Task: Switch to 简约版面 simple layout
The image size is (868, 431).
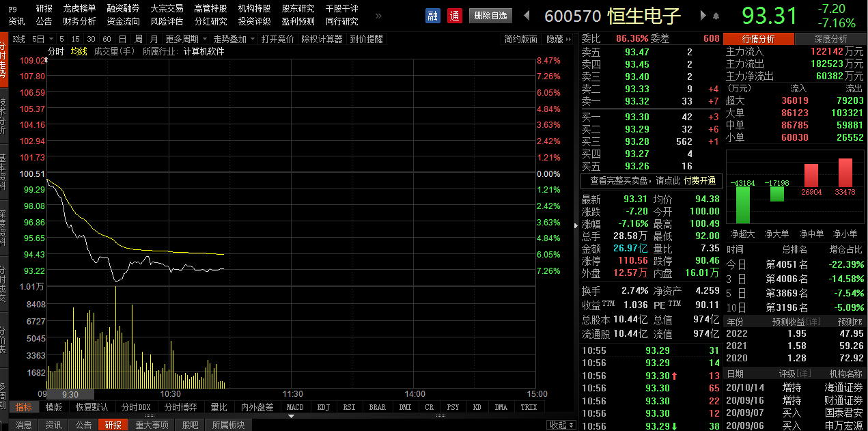Action: pos(521,39)
